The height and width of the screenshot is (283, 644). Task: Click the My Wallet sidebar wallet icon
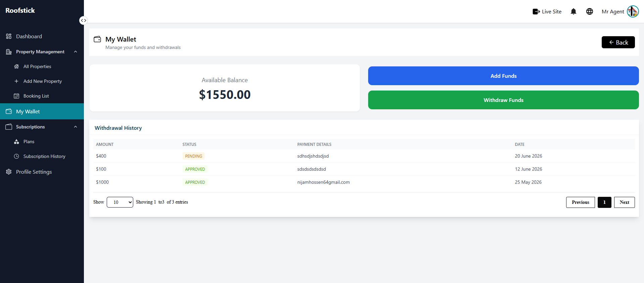coord(9,111)
